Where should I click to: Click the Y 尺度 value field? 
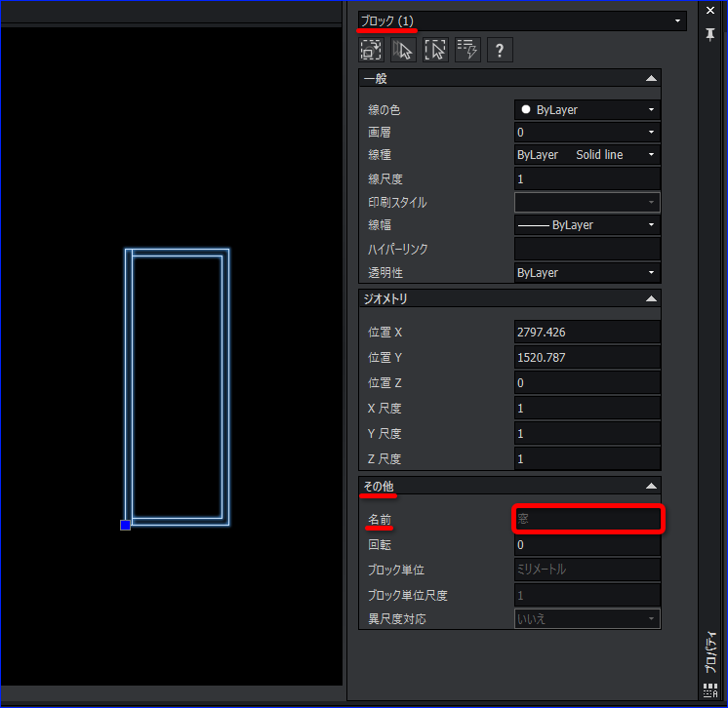click(586, 434)
